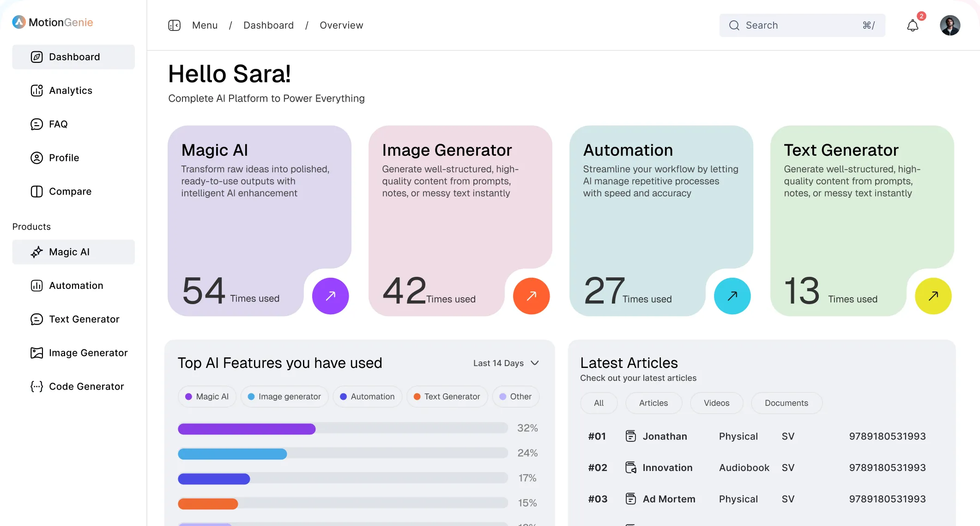Open the Dashboard breadcrumb link
Screen dimensions: 980x526
268,25
